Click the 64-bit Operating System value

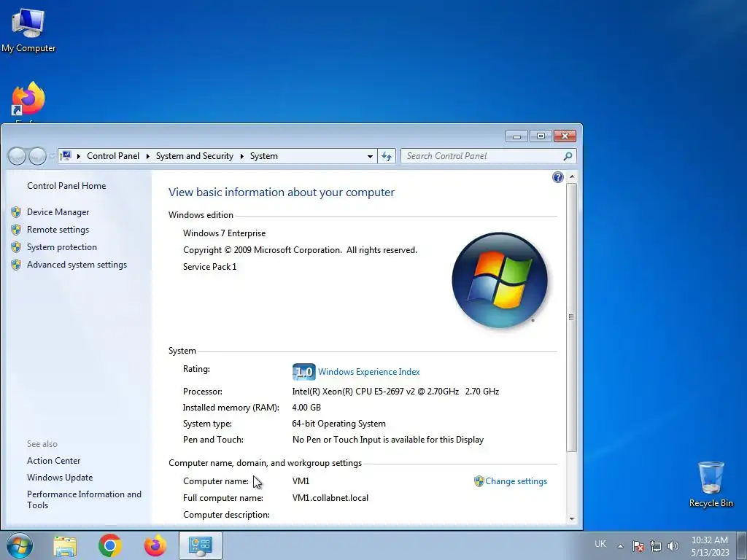338,424
